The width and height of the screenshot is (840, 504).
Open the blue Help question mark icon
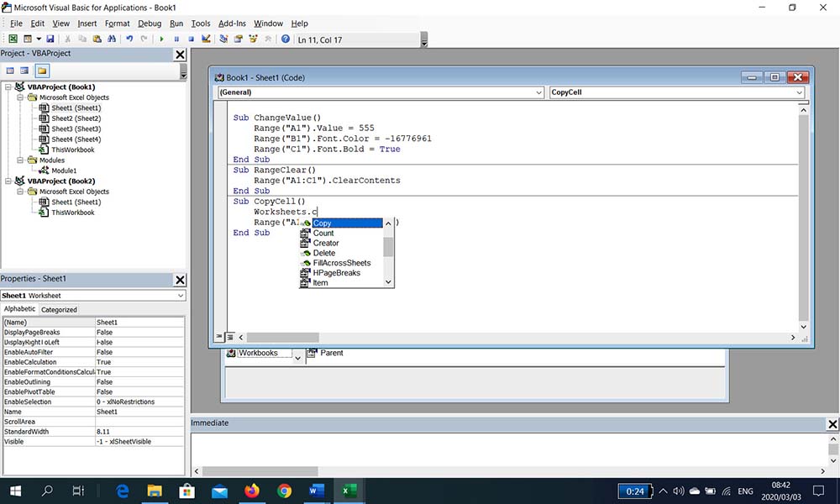(x=286, y=39)
